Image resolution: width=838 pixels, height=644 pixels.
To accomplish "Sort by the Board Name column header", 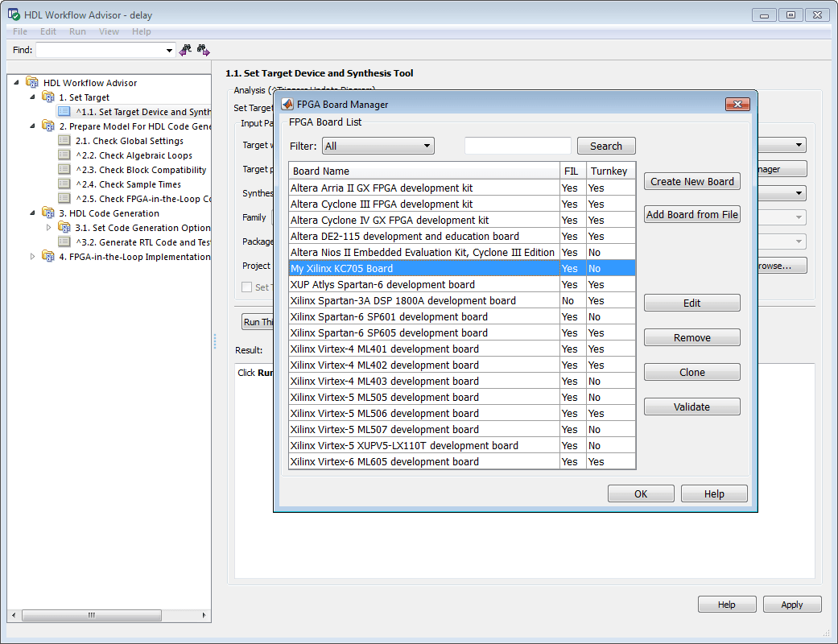I will (423, 171).
